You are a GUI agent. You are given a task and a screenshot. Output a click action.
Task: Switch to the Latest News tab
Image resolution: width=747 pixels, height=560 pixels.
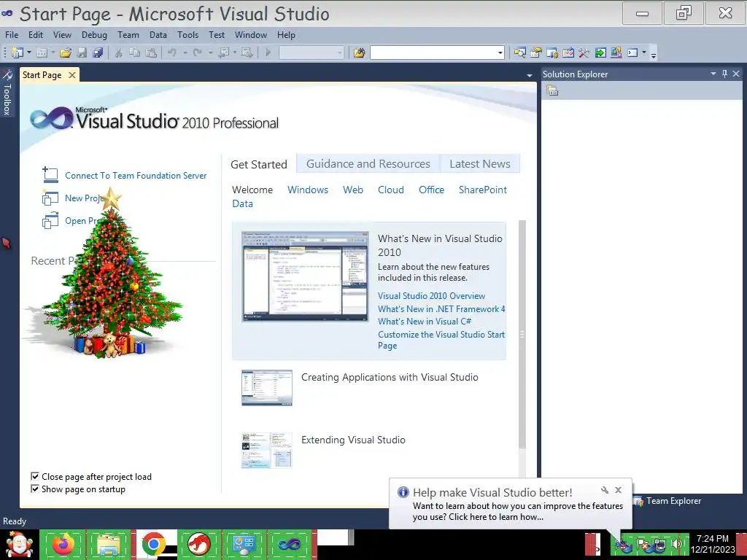click(480, 164)
